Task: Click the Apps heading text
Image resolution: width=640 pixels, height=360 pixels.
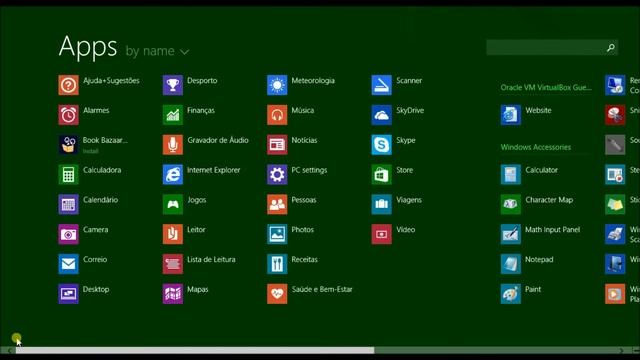Action: 88,48
